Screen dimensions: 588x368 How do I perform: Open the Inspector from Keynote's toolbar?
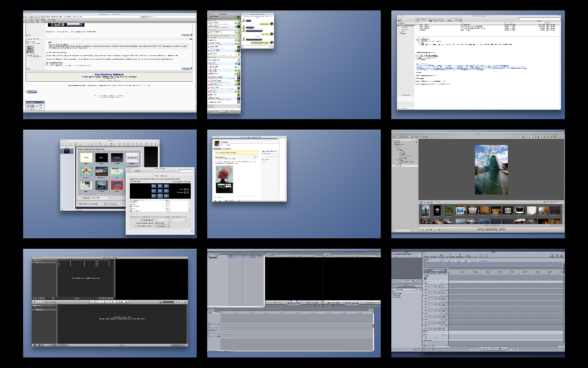click(x=146, y=144)
